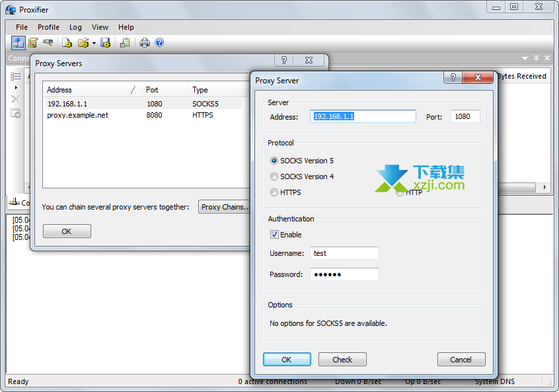Create a new profile via the toolbar icon
The width and height of the screenshot is (559, 392).
[67, 43]
